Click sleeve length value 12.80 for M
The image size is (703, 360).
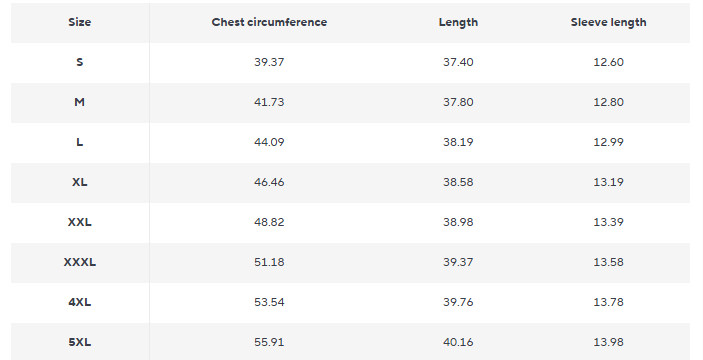point(608,102)
